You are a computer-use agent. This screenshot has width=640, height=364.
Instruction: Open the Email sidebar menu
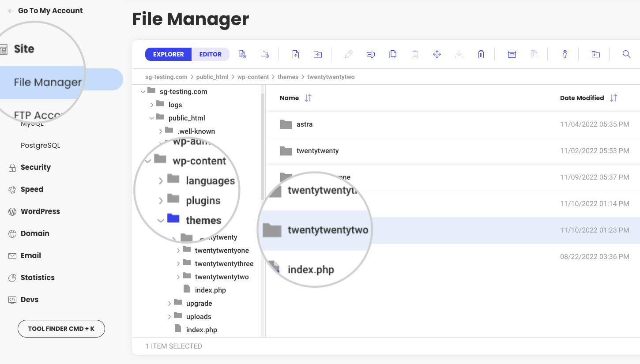point(31,255)
